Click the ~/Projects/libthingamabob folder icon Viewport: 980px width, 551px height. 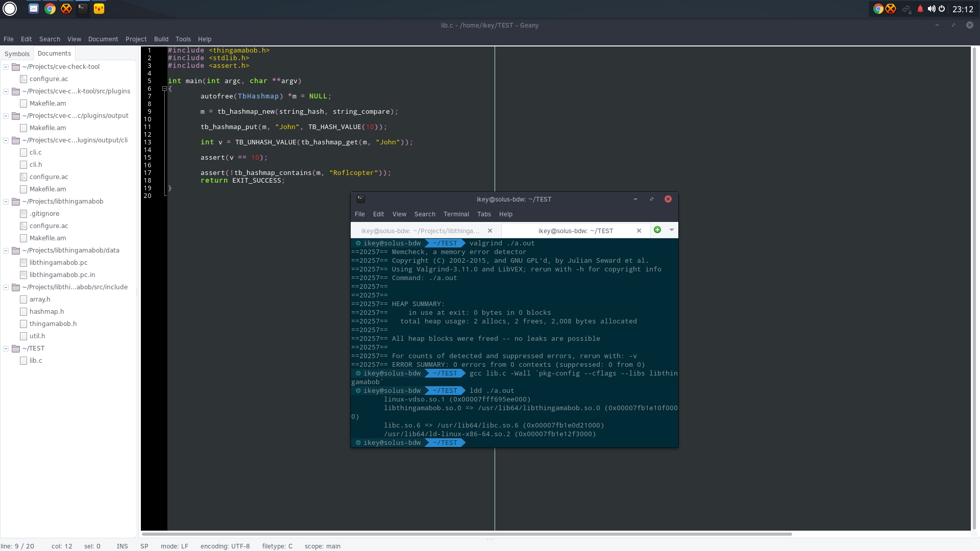(16, 202)
